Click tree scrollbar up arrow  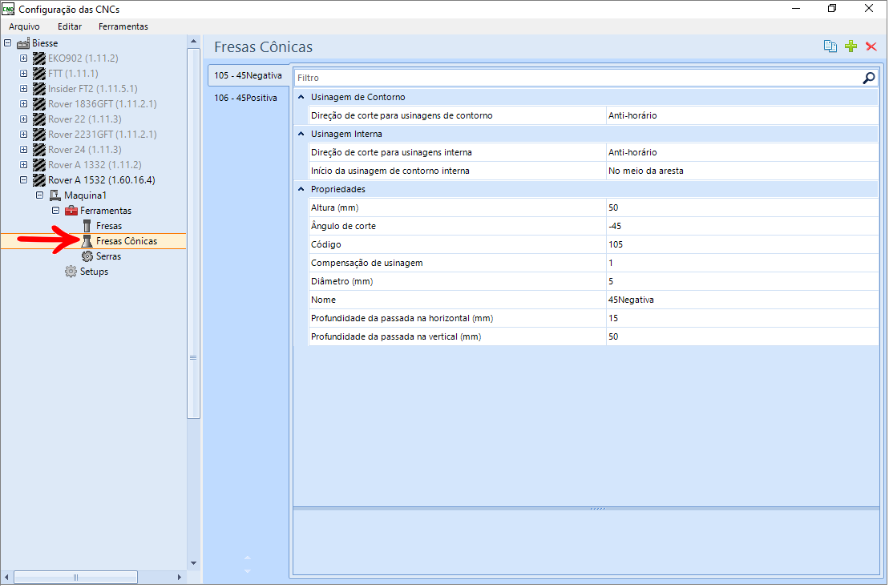click(x=193, y=42)
